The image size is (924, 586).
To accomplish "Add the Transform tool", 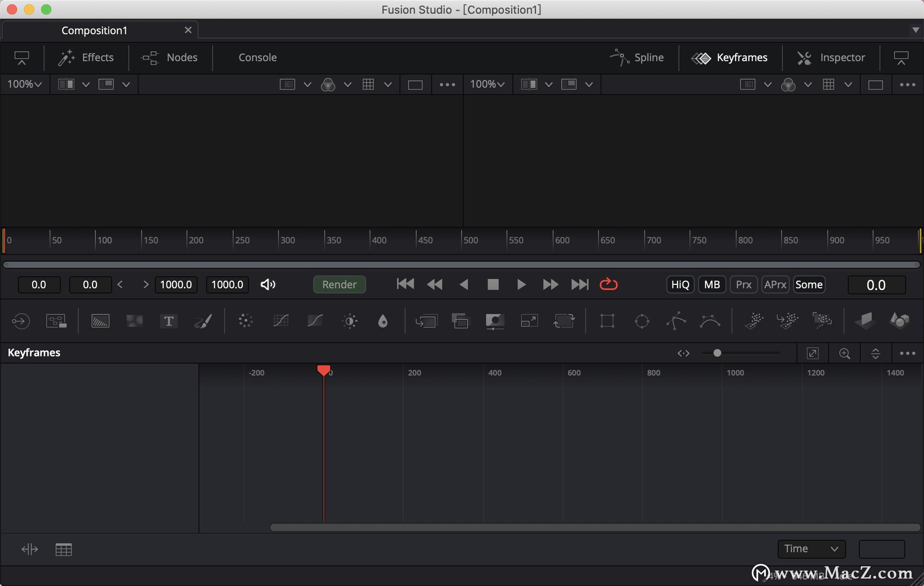I will click(564, 321).
